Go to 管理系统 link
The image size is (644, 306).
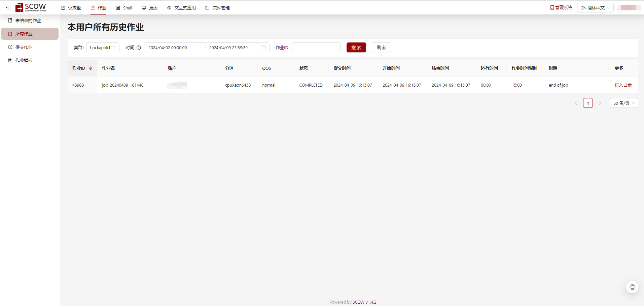pyautogui.click(x=561, y=7)
